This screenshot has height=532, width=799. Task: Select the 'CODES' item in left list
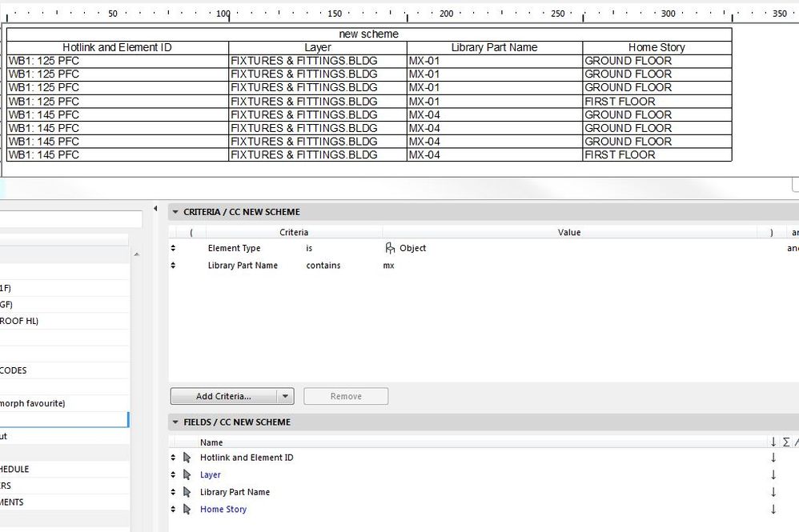(64, 370)
